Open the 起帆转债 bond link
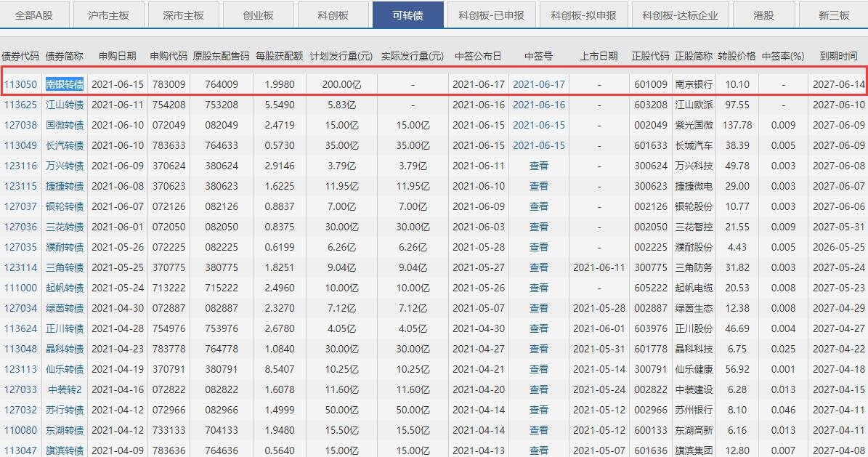Screen dimensions: 868x457 click(65, 288)
